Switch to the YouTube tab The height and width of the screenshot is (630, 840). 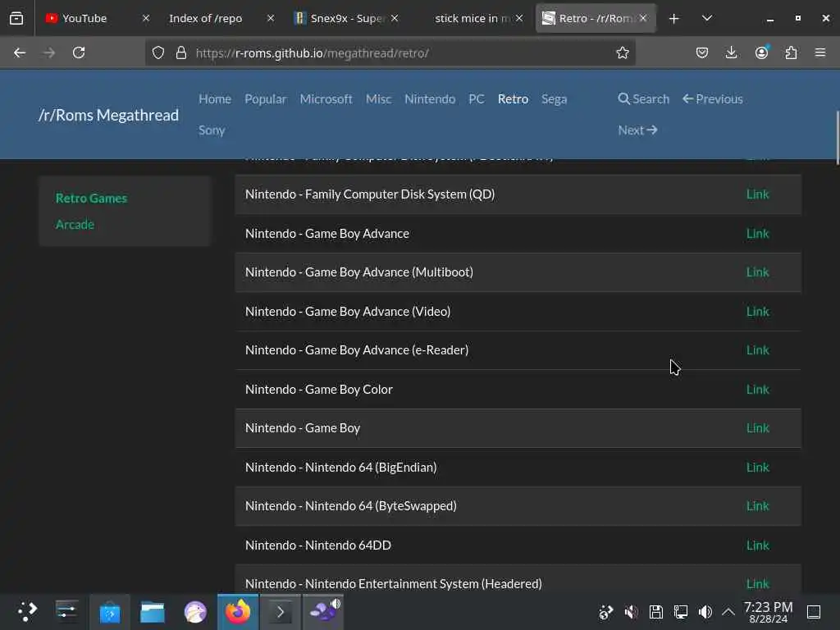[84, 18]
